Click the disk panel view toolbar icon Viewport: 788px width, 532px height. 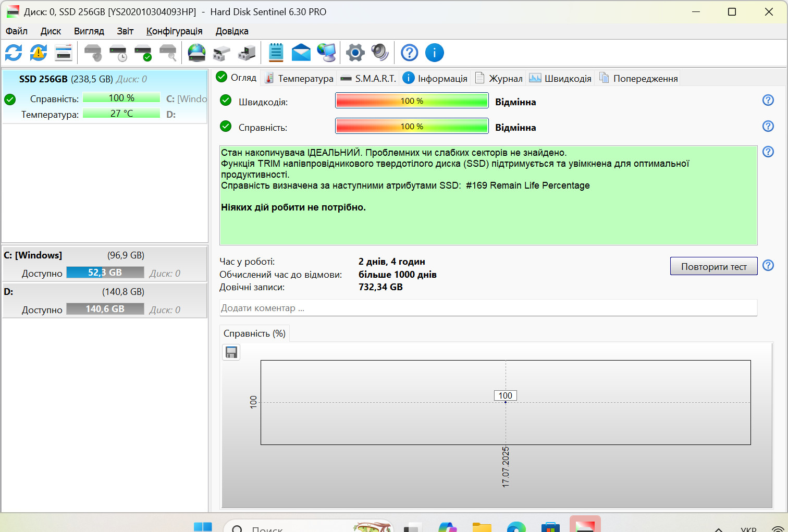click(x=64, y=53)
